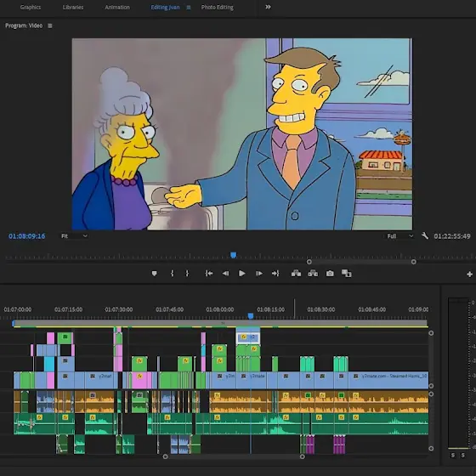Click the current timecode 01:08:09:16
Viewport: 476px width, 476px height.
point(26,236)
